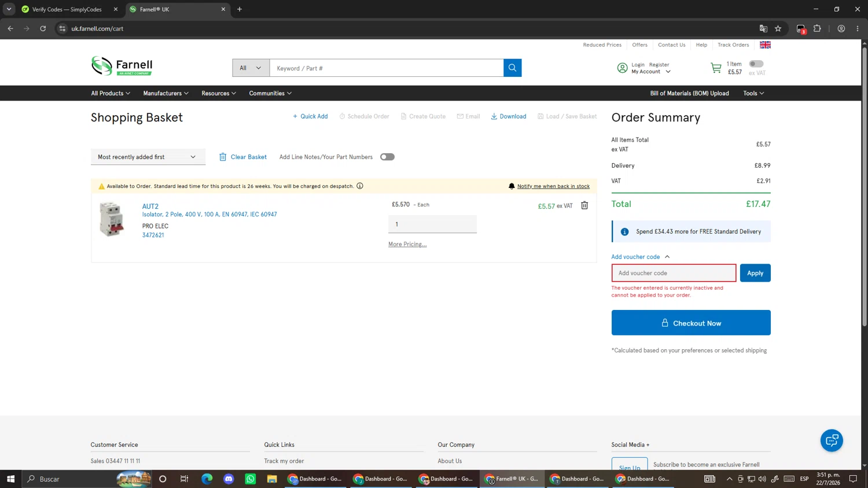This screenshot has height=488, width=868.
Task: Open Track Orders page
Action: coord(733,45)
